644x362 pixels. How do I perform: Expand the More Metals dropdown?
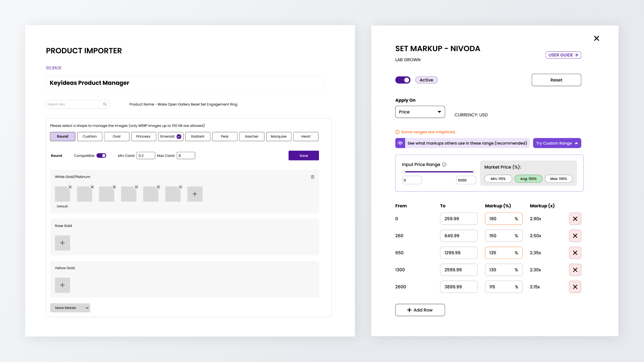pos(70,308)
